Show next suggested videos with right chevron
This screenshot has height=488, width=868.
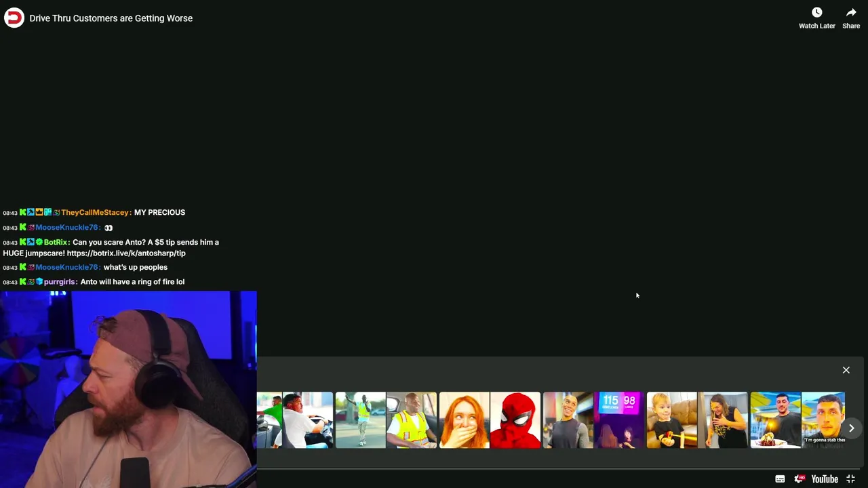click(x=851, y=428)
